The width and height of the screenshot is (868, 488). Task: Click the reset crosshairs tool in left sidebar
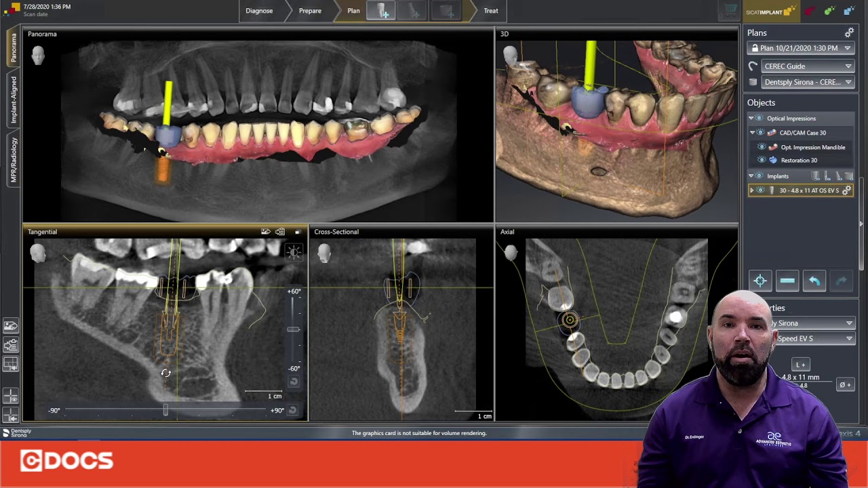(10, 414)
